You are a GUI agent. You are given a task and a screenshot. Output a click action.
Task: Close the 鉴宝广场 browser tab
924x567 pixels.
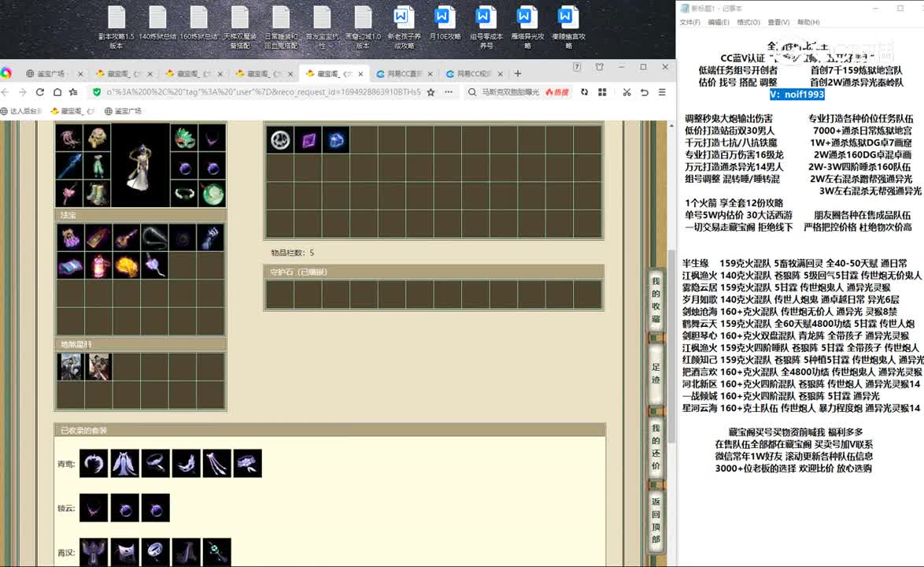pyautogui.click(x=80, y=74)
